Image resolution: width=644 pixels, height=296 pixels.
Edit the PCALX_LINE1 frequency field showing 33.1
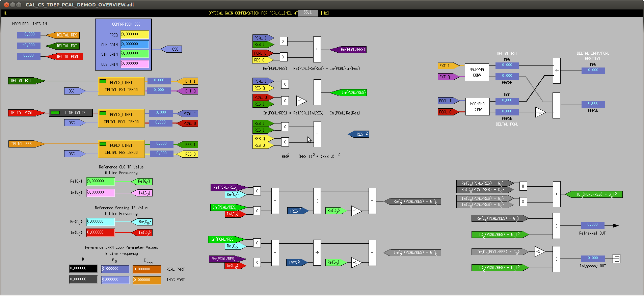pyautogui.click(x=308, y=13)
